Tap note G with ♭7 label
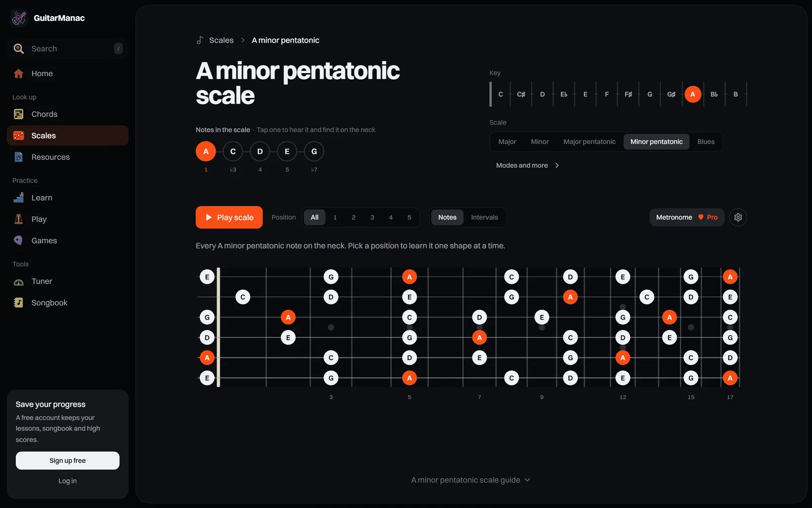Image resolution: width=812 pixels, height=508 pixels. (314, 151)
